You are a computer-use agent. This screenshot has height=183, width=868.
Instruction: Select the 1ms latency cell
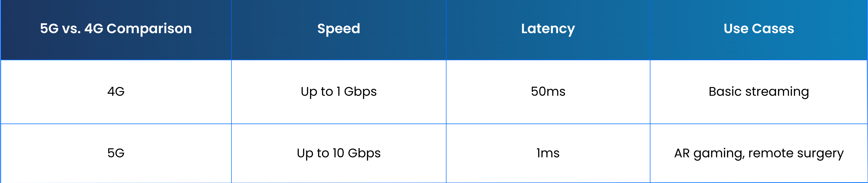(x=548, y=153)
